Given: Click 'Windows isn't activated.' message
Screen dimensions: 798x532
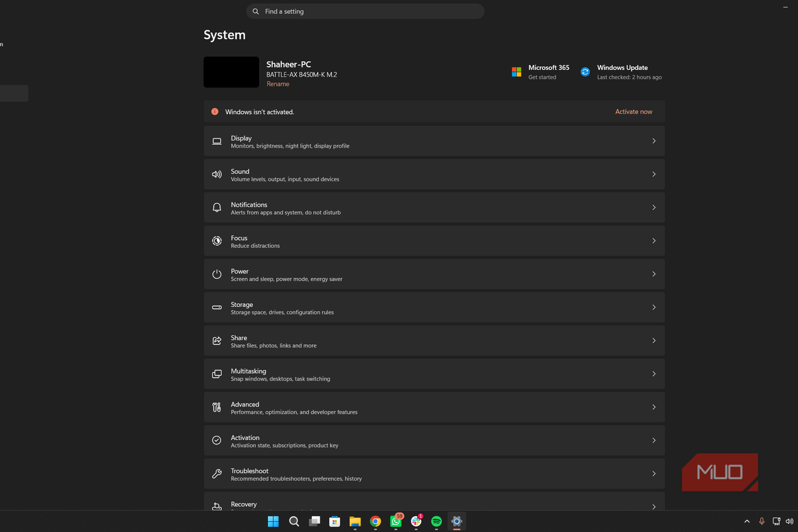Looking at the screenshot, I should coord(260,112).
